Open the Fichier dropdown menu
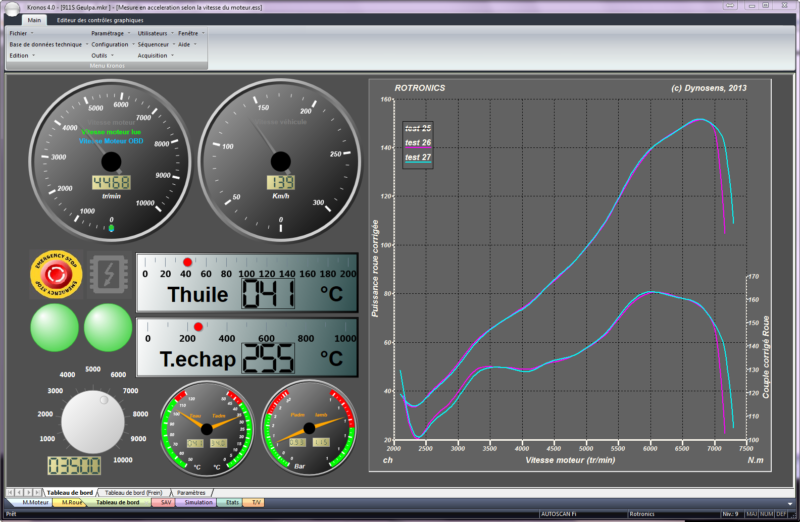The height and width of the screenshot is (522, 800). point(21,33)
